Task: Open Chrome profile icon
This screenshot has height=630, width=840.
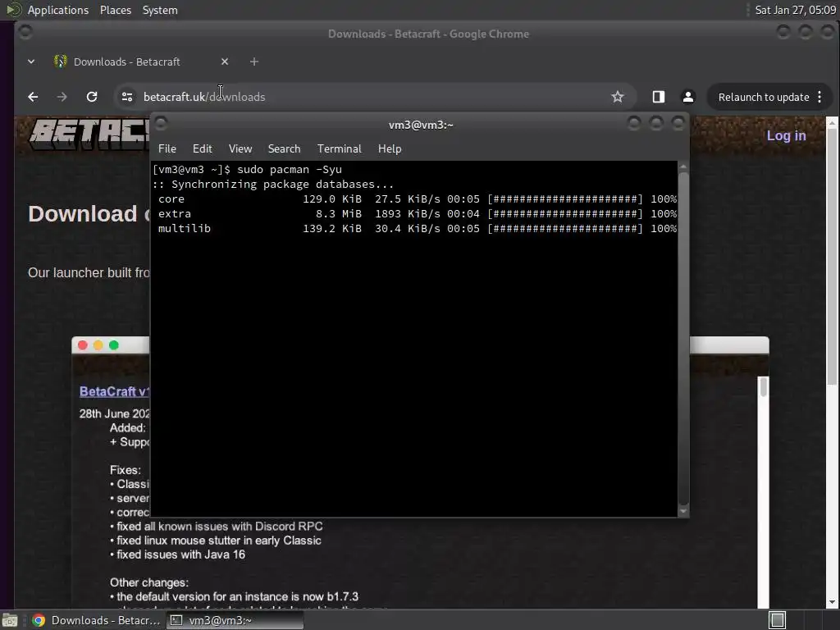Action: click(x=688, y=97)
